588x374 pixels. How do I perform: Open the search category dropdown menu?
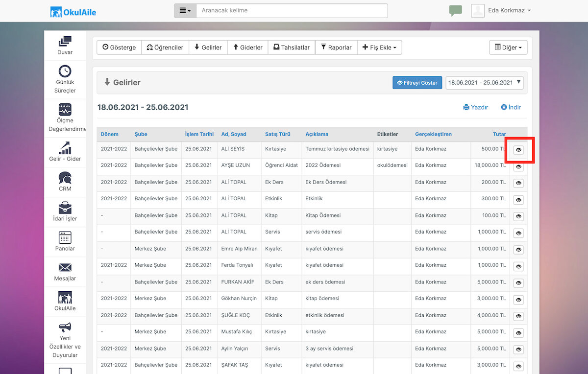click(185, 10)
